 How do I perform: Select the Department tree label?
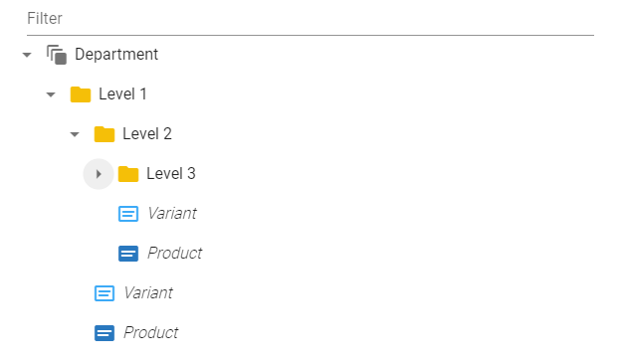116,55
